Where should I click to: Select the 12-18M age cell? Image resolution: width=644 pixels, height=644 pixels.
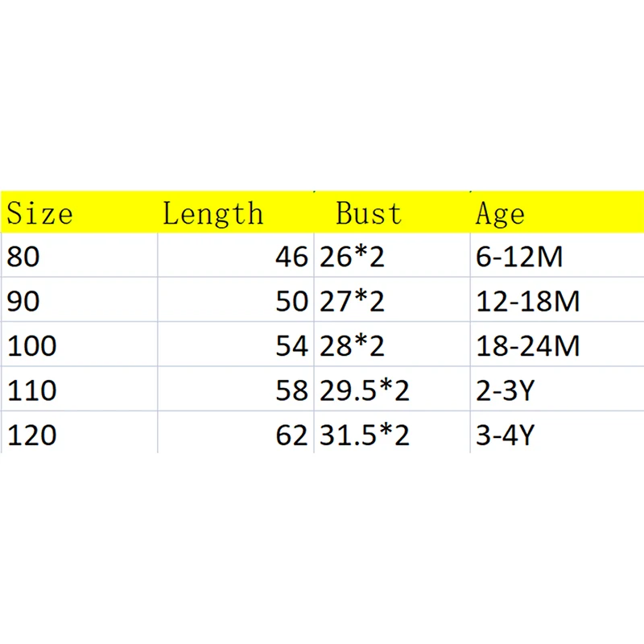coord(527,301)
